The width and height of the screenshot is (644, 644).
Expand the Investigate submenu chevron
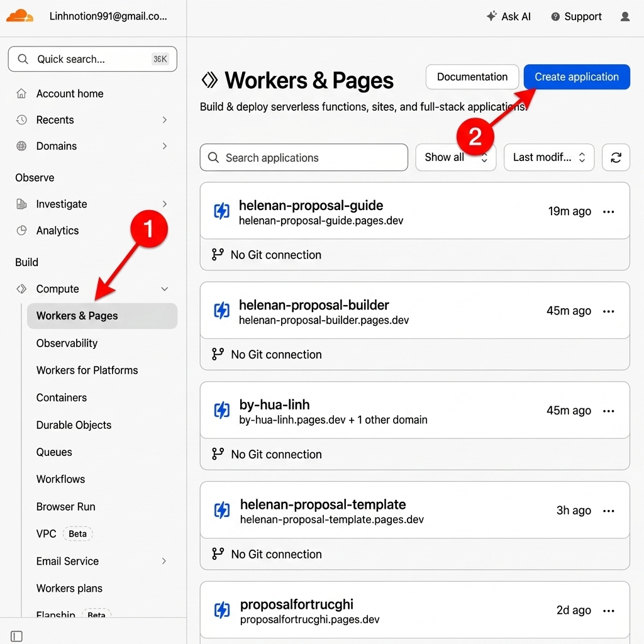click(164, 204)
